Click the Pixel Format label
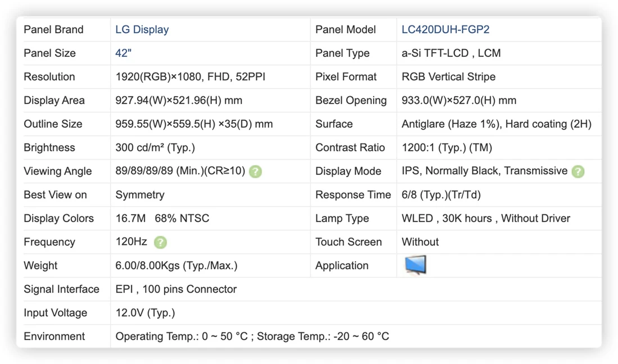The image size is (618, 364). 346,77
